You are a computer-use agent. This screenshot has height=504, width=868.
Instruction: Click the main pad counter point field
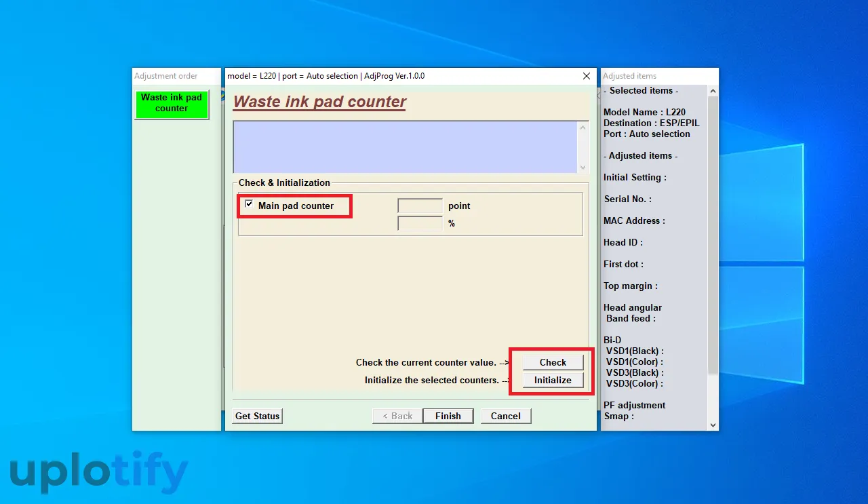(x=420, y=206)
